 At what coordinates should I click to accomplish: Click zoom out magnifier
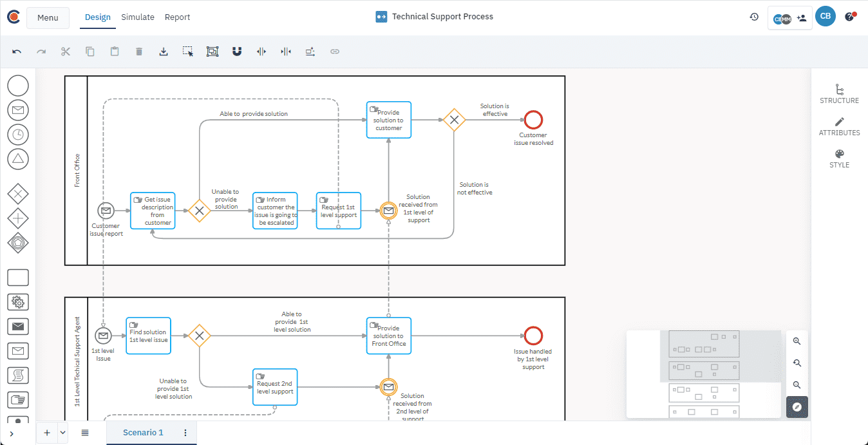tap(797, 385)
